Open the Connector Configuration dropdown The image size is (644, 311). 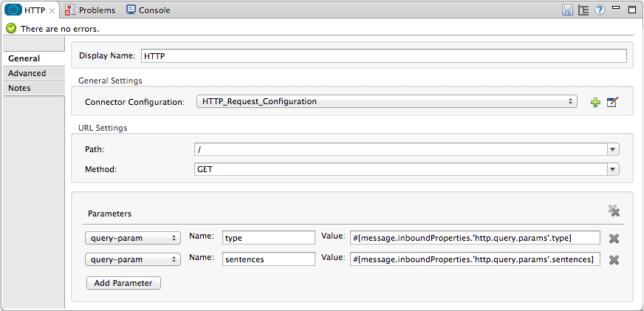tap(387, 101)
